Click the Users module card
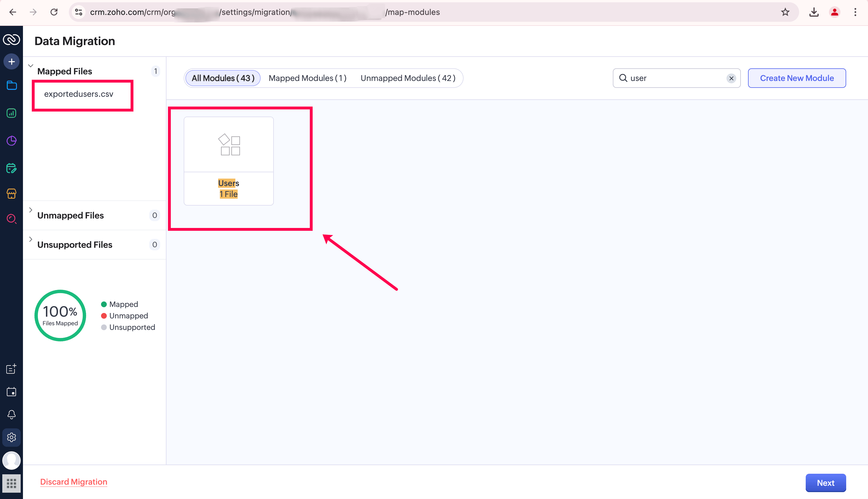 [x=228, y=161]
